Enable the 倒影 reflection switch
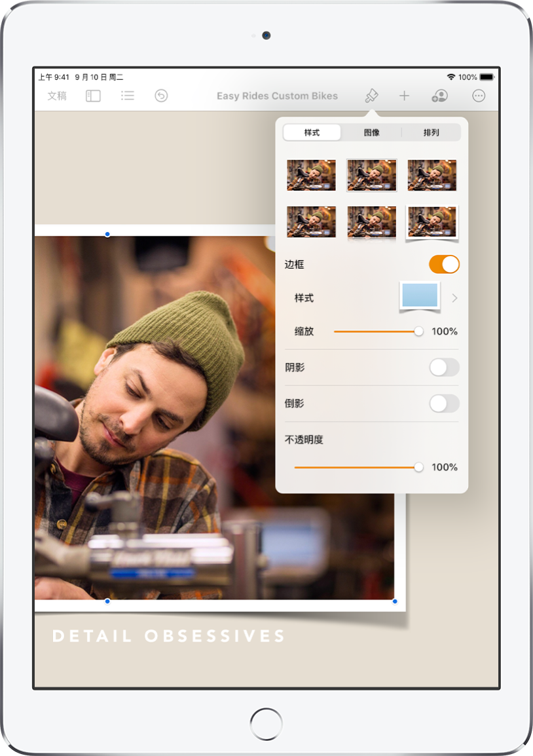 coord(444,404)
